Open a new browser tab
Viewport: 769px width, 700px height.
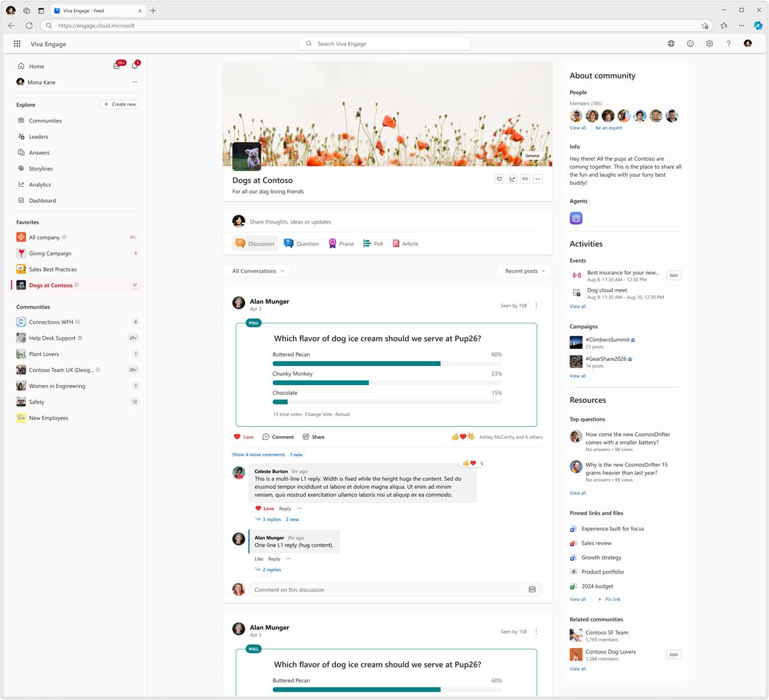[x=153, y=10]
